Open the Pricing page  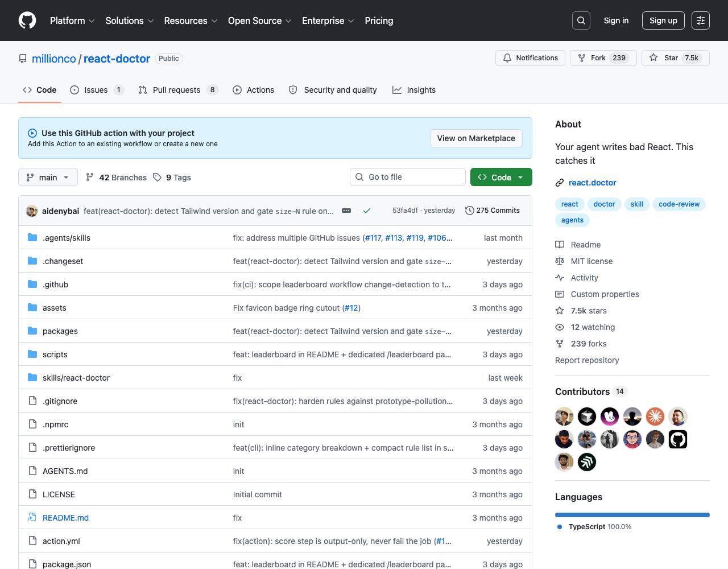click(x=379, y=20)
